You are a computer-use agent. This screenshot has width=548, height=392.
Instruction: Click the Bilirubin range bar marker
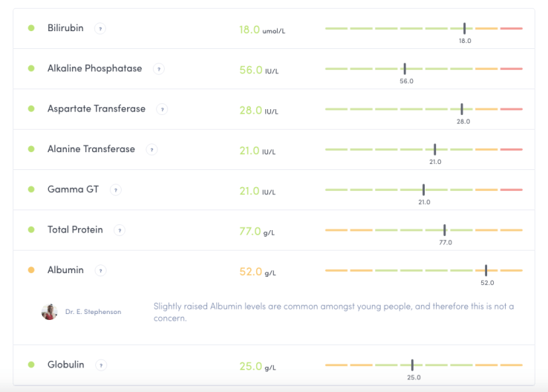coord(465,28)
